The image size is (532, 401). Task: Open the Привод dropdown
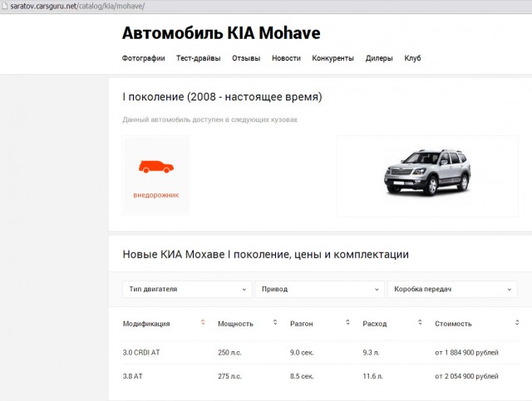319,289
